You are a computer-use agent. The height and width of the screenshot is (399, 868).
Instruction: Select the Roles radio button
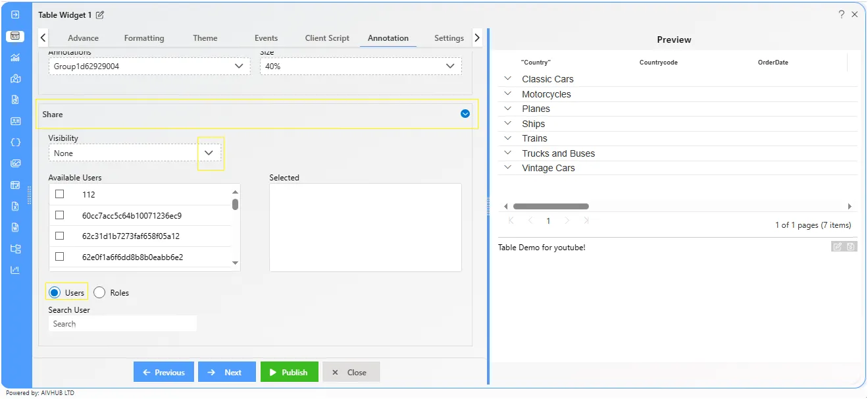click(99, 292)
